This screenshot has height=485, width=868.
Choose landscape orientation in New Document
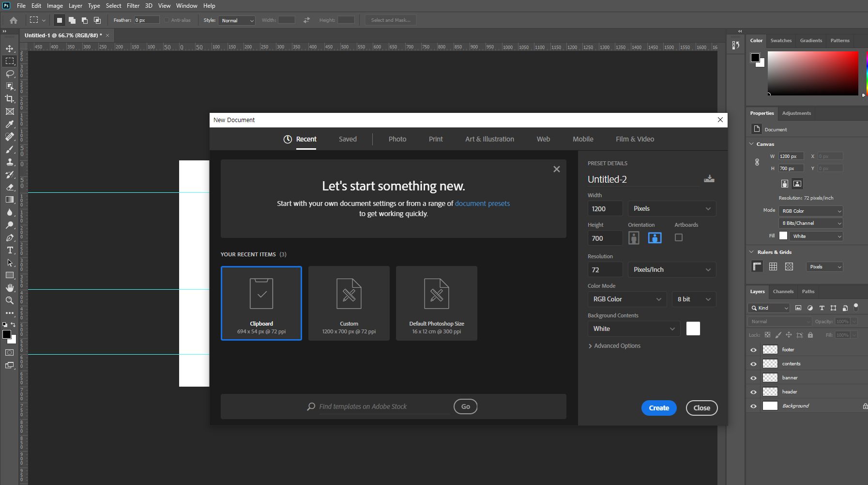(655, 238)
